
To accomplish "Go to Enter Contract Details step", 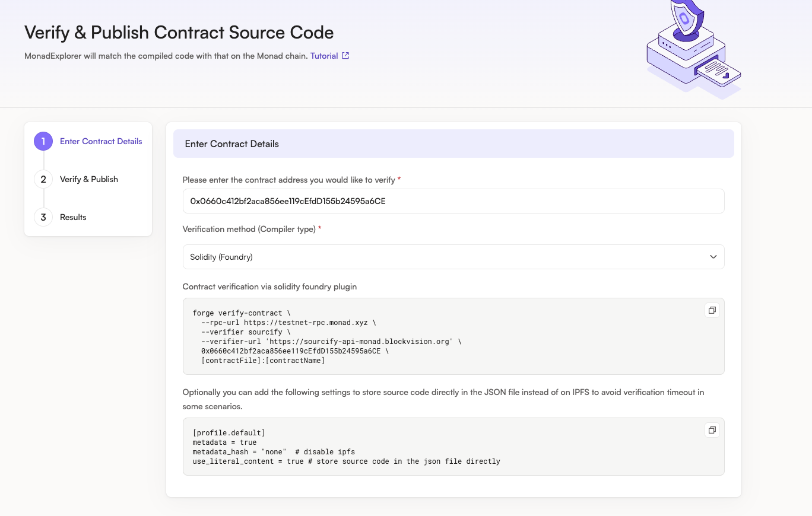I will pyautogui.click(x=101, y=141).
